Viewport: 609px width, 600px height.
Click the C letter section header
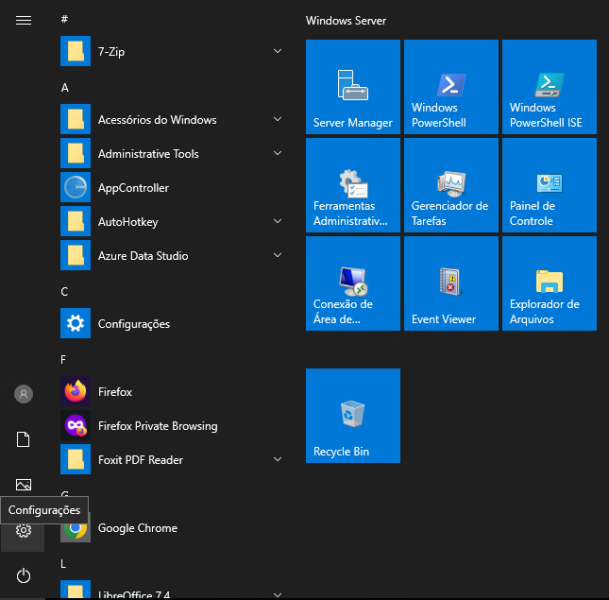(64, 292)
